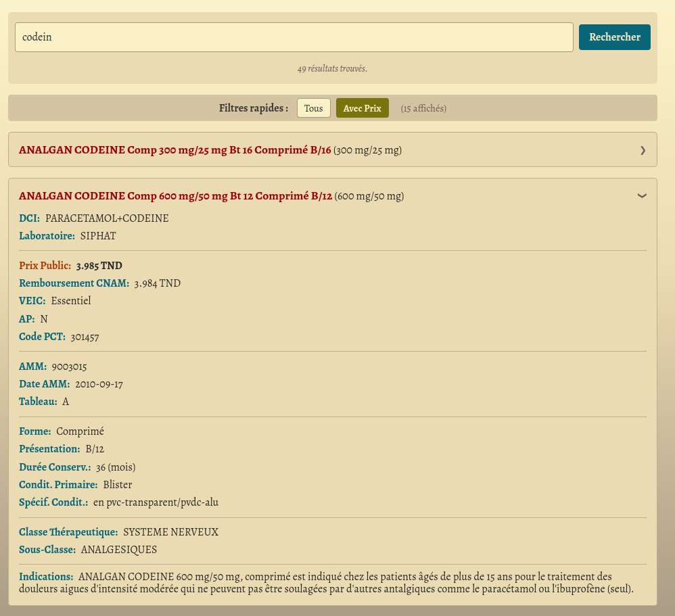
Task: Open ANALGAN CODEINE Comp 300 mg/25 mg title
Action: tap(174, 150)
